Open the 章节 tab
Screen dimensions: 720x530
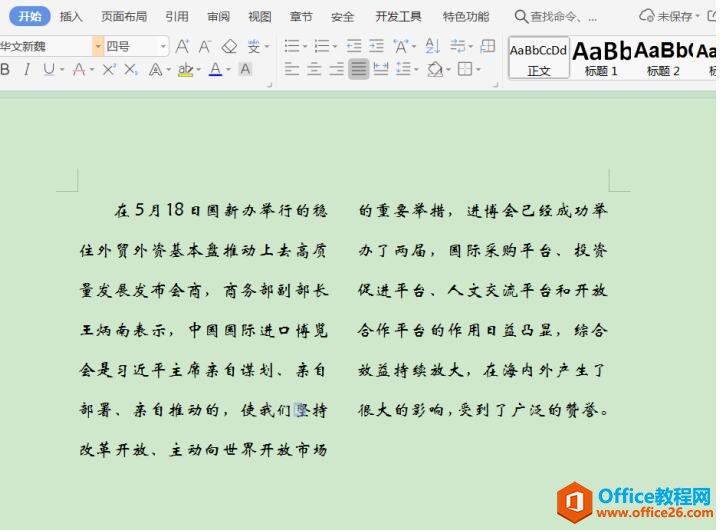(301, 17)
